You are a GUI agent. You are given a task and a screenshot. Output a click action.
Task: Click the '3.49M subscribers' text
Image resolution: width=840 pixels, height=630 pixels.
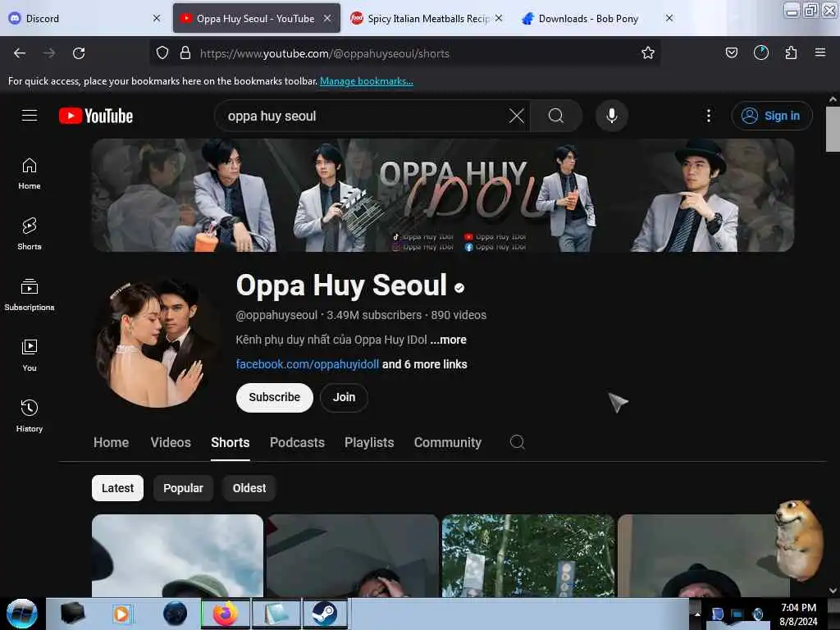[374, 315]
